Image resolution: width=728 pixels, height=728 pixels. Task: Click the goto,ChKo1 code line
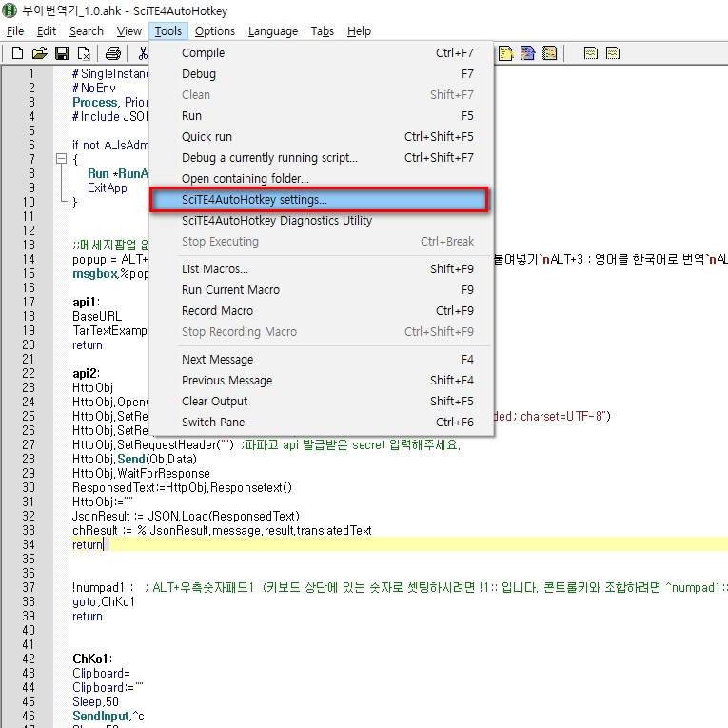(104, 601)
